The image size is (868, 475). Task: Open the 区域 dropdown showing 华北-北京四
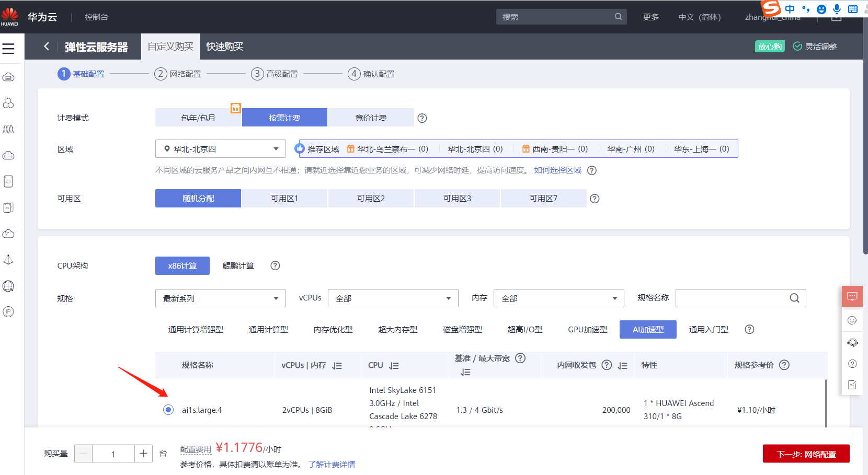[221, 149]
